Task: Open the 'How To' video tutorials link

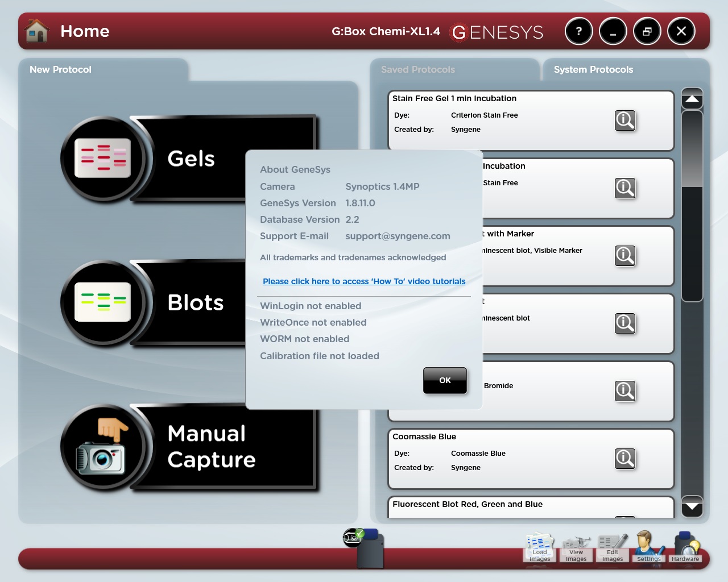Action: click(364, 281)
